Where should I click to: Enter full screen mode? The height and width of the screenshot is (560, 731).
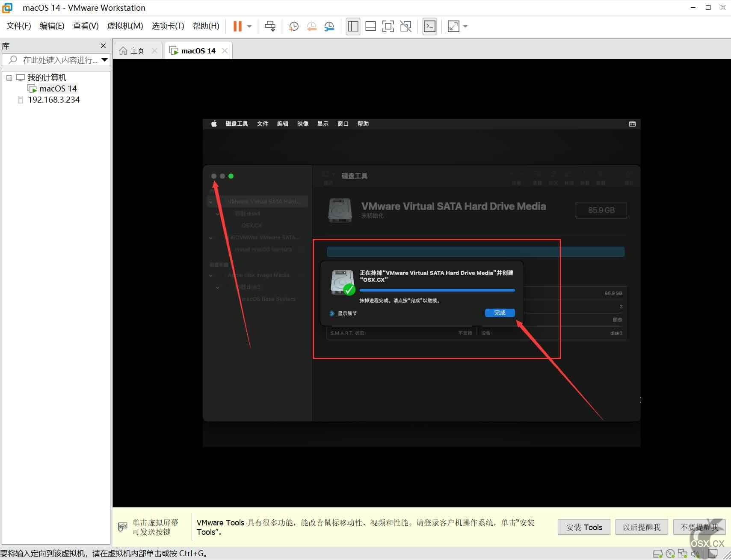(388, 27)
